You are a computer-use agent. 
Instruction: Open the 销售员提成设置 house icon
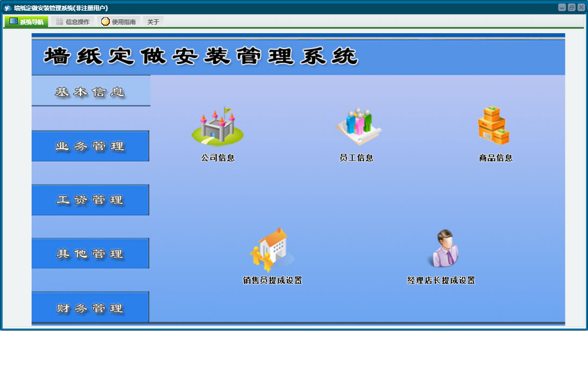pos(272,250)
